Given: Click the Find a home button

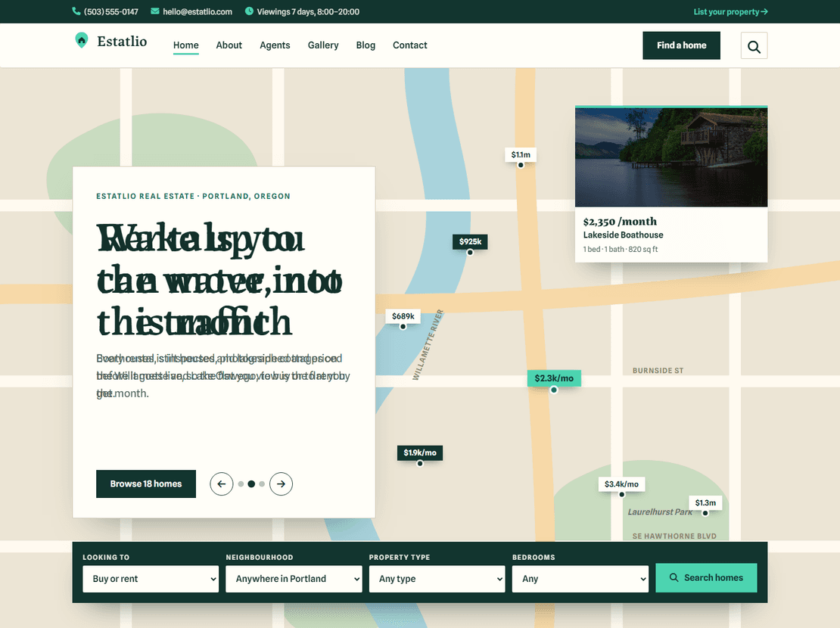Looking at the screenshot, I should pos(681,45).
